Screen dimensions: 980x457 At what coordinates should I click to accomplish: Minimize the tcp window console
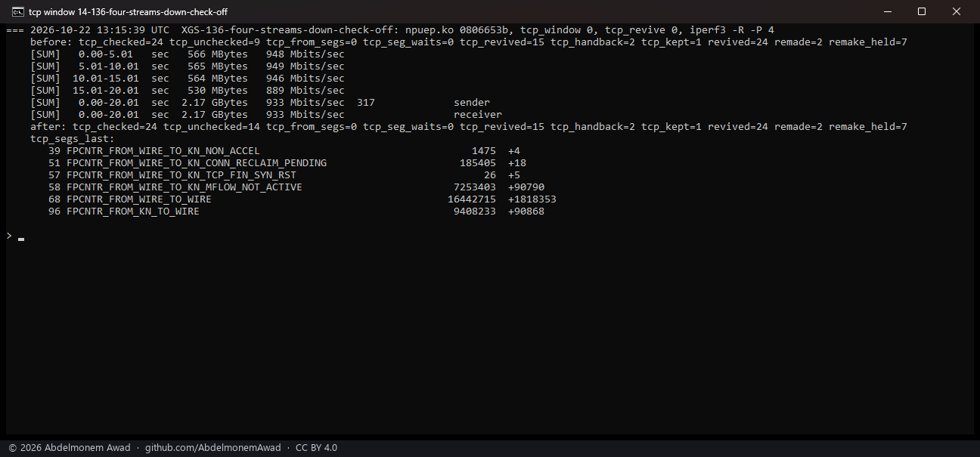click(887, 11)
